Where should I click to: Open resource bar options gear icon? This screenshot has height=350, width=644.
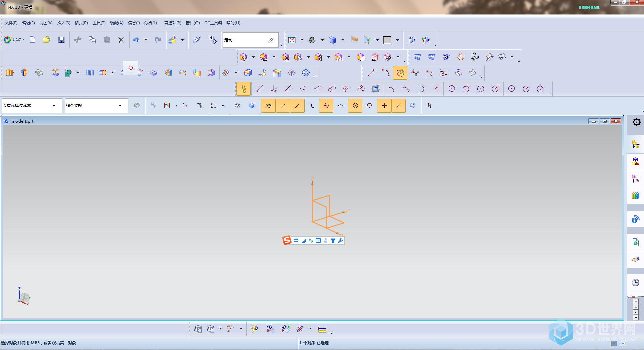pos(636,122)
